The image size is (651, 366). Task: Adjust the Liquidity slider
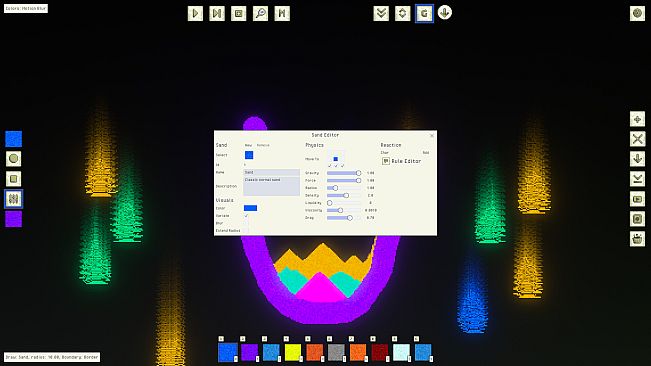[x=344, y=203]
